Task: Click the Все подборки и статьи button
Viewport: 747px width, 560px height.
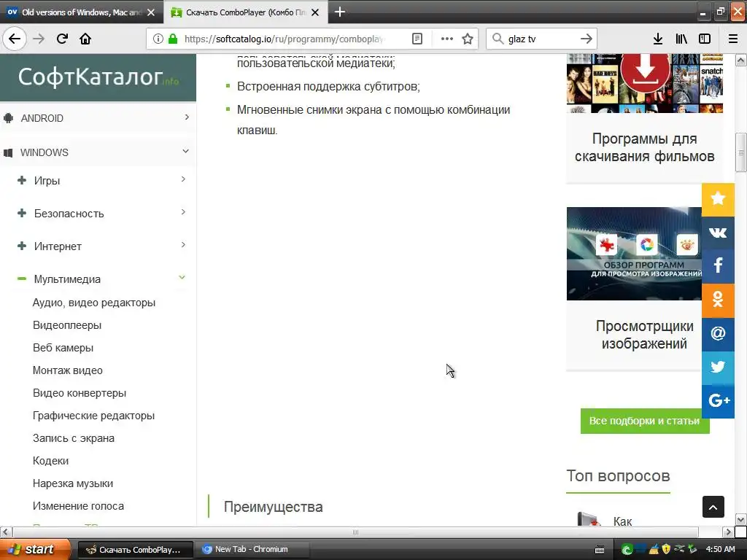Action: 645,421
